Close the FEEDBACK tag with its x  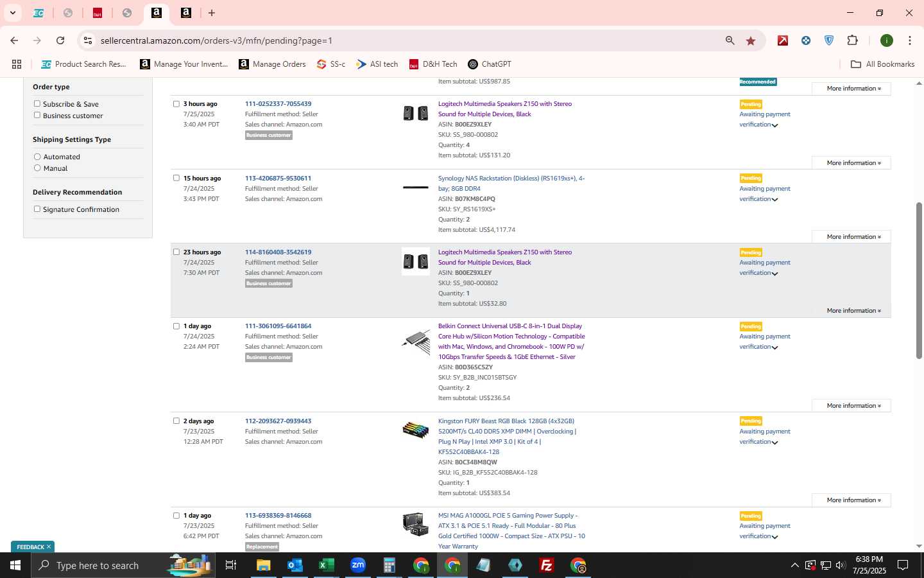(x=48, y=547)
